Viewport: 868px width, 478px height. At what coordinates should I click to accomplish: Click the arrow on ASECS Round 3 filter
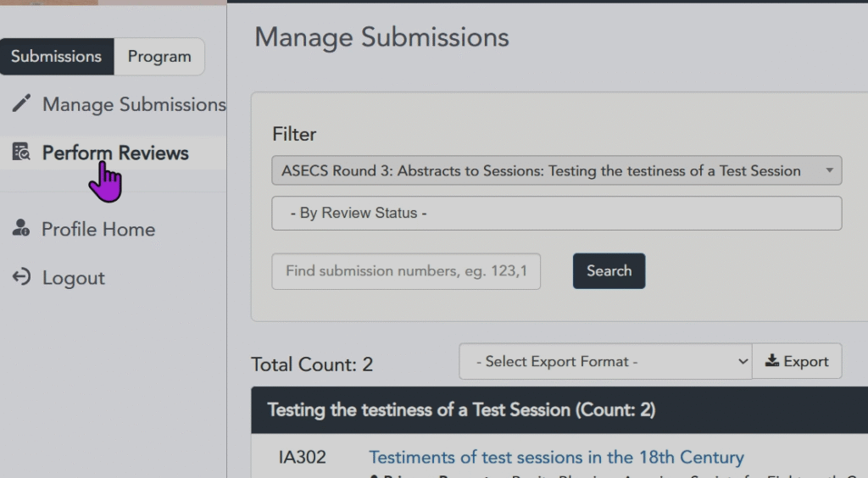tap(829, 170)
